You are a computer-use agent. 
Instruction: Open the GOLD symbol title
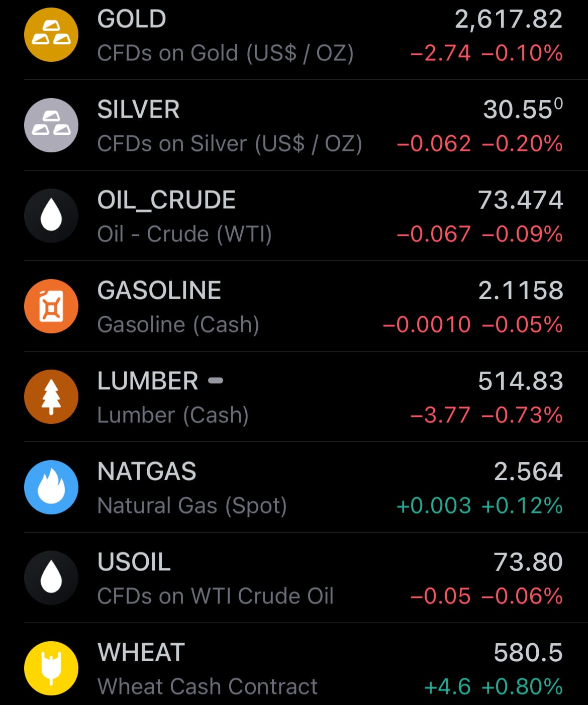[x=132, y=19]
